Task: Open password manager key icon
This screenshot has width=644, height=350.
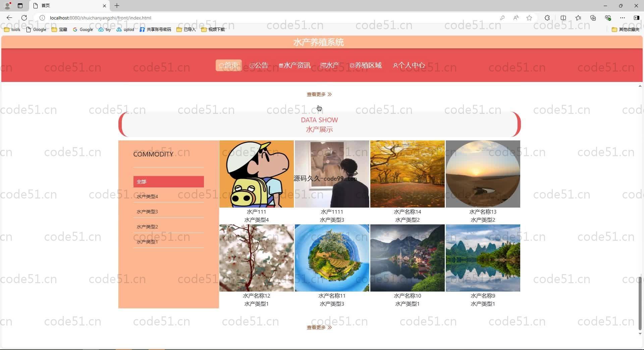Action: 502,18
